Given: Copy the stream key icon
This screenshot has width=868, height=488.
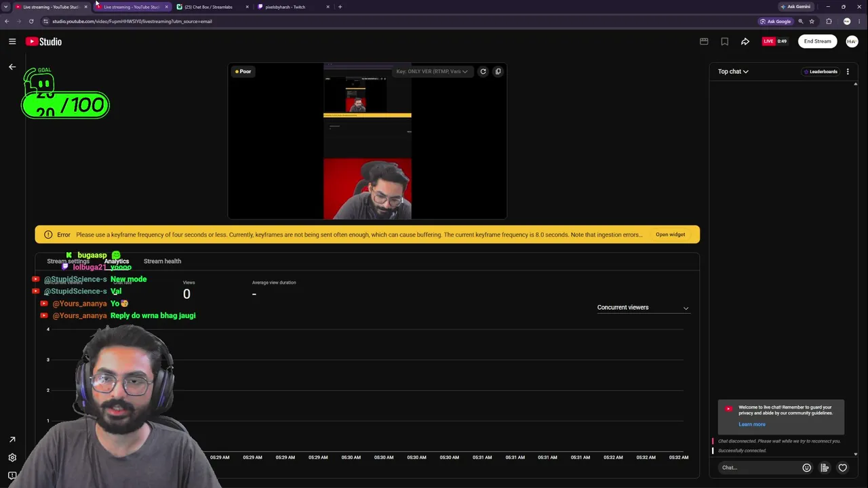Looking at the screenshot, I should tap(498, 71).
